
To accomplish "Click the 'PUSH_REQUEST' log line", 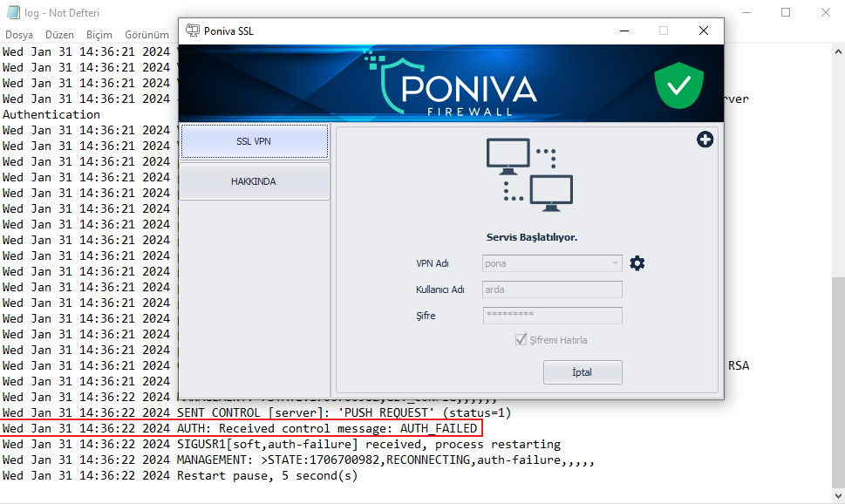I will pos(256,413).
